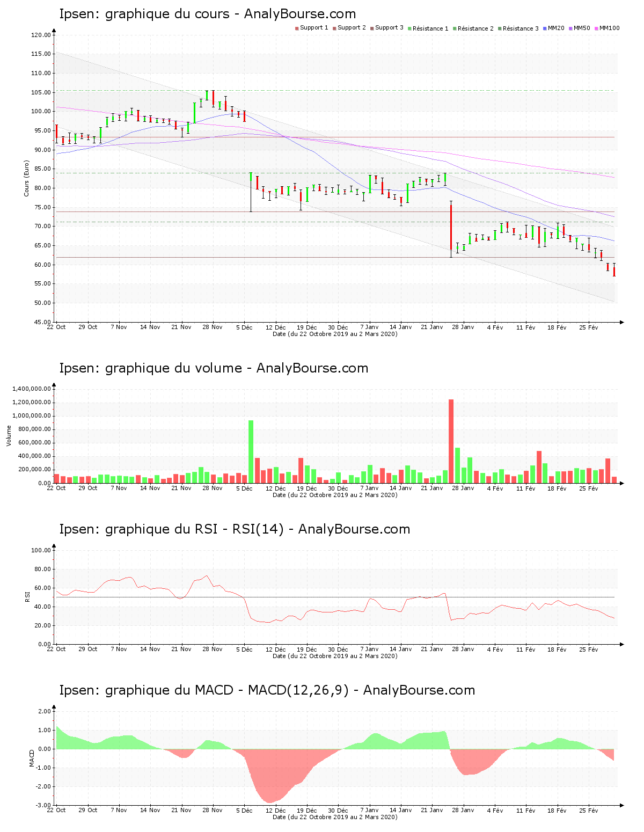Click '18 Fév' on the volume chart date axis
644x832 pixels.
[557, 488]
